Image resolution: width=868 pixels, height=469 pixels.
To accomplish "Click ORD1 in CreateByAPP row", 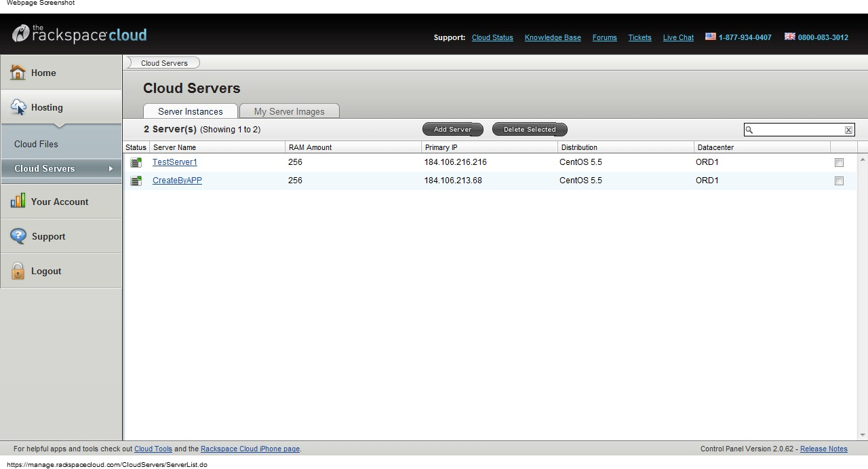I will pos(707,181).
